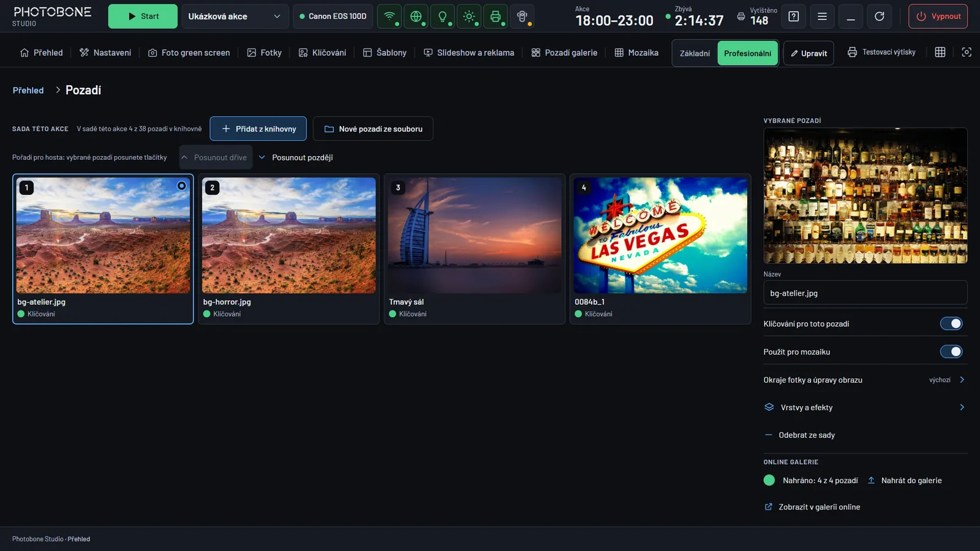Click the refresh reload icon
980x551 pixels.
click(x=880, y=17)
